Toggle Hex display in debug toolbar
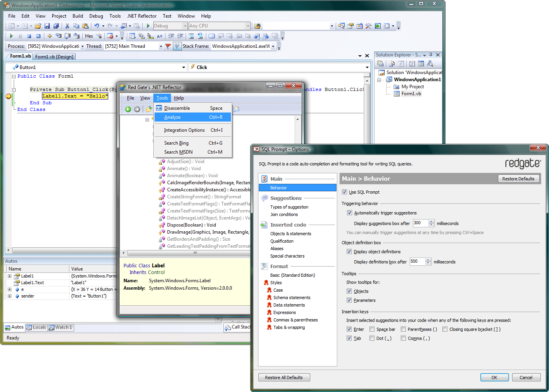549x392 pixels. click(x=89, y=36)
